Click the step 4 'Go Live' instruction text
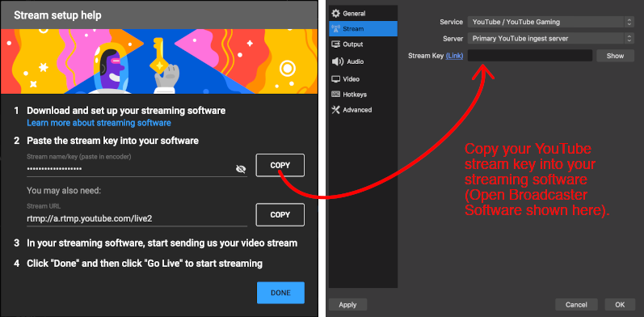Image resolution: width=644 pixels, height=317 pixels. pos(145,263)
